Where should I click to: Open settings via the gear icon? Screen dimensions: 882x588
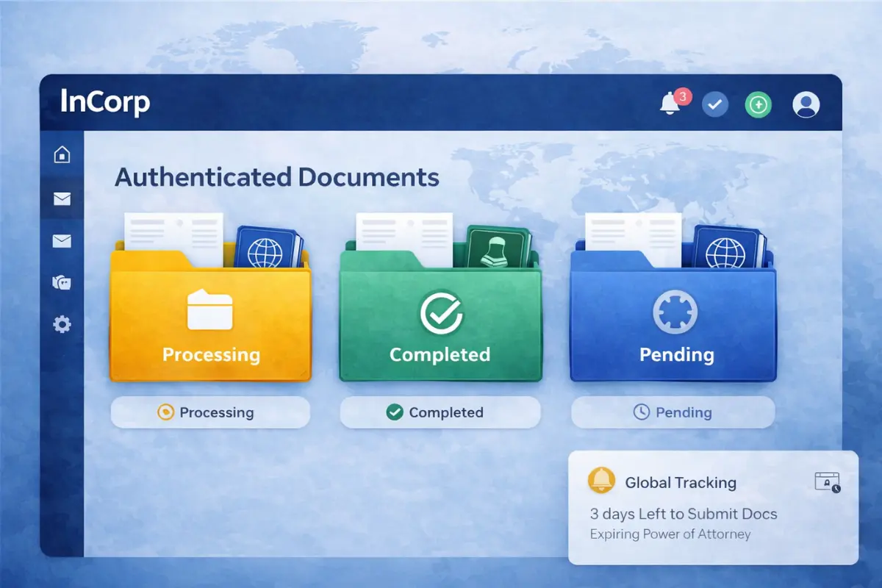(62, 324)
